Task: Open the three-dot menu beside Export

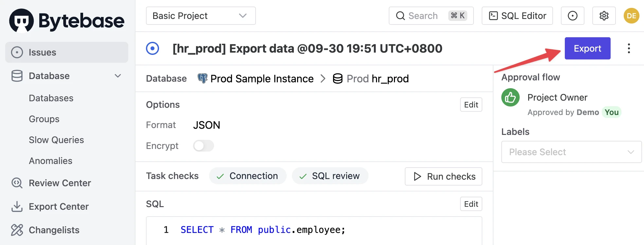Action: 629,48
